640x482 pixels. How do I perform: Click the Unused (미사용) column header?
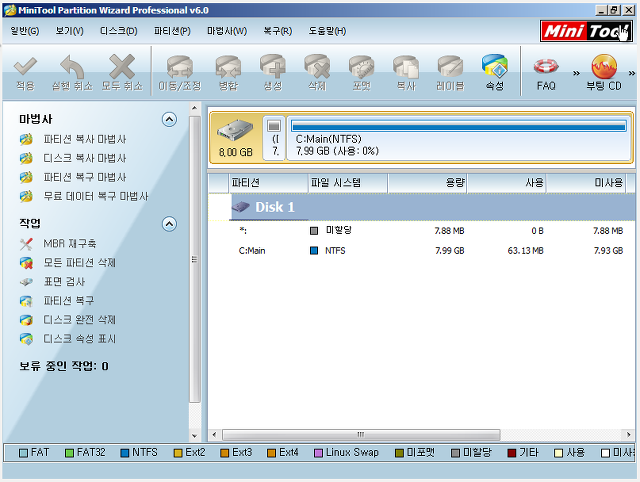586,183
